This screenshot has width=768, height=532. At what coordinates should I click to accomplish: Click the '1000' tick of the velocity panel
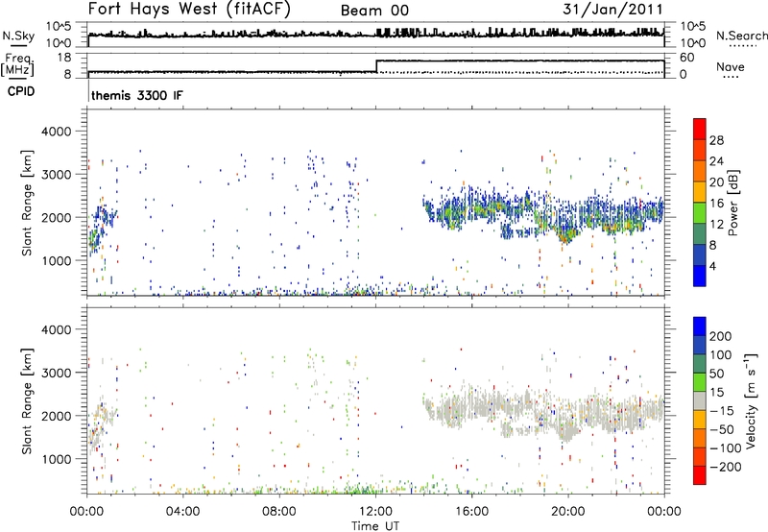click(56, 459)
